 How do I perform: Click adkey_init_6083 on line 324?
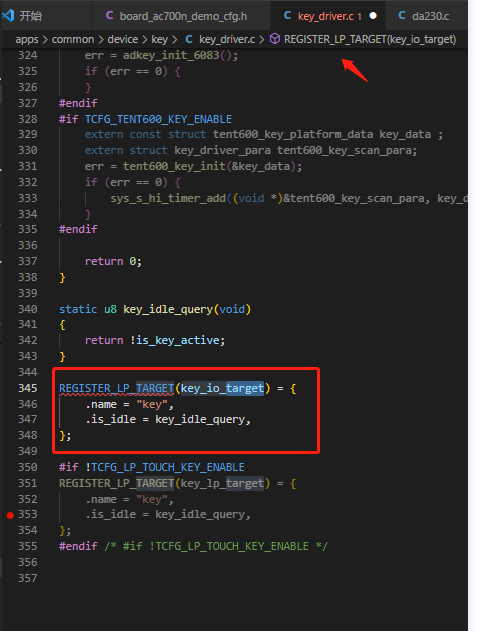tap(171, 55)
